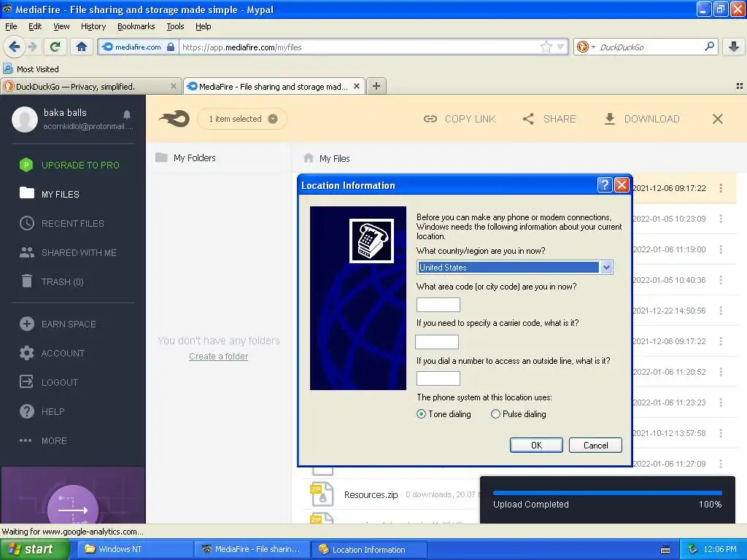Open a new tab with the plus button
The height and width of the screenshot is (560, 747).
376,86
